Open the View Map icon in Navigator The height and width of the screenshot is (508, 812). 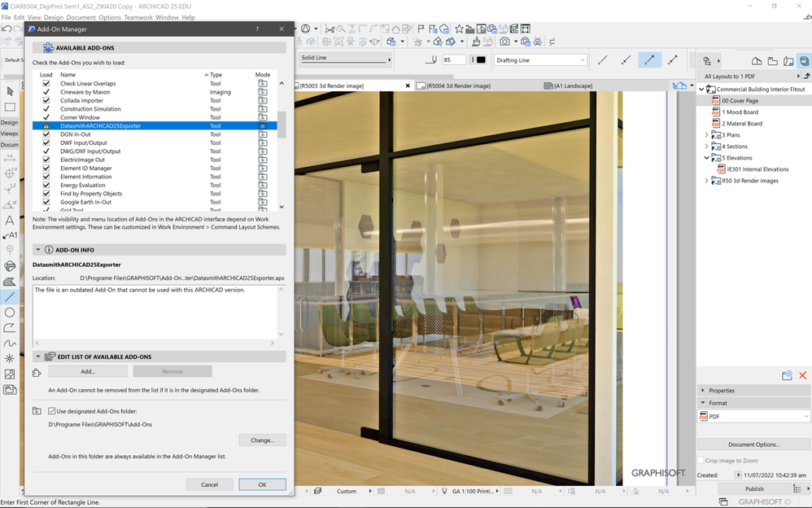(x=773, y=61)
